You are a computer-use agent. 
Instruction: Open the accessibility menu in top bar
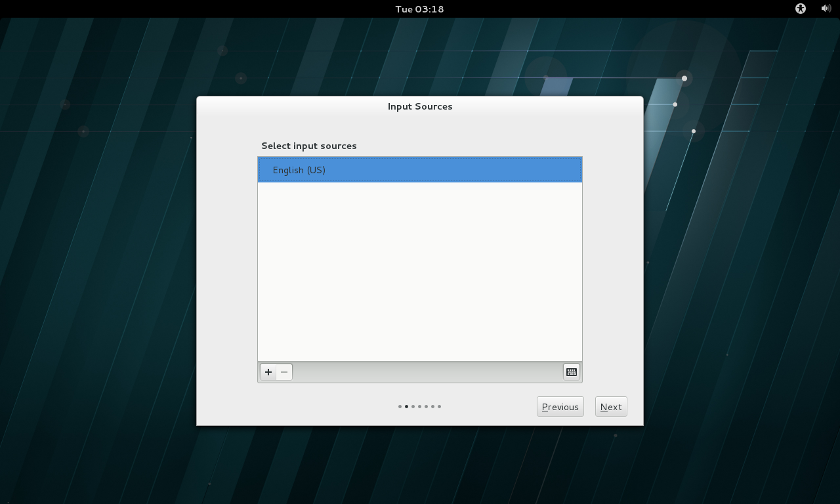[x=800, y=9]
